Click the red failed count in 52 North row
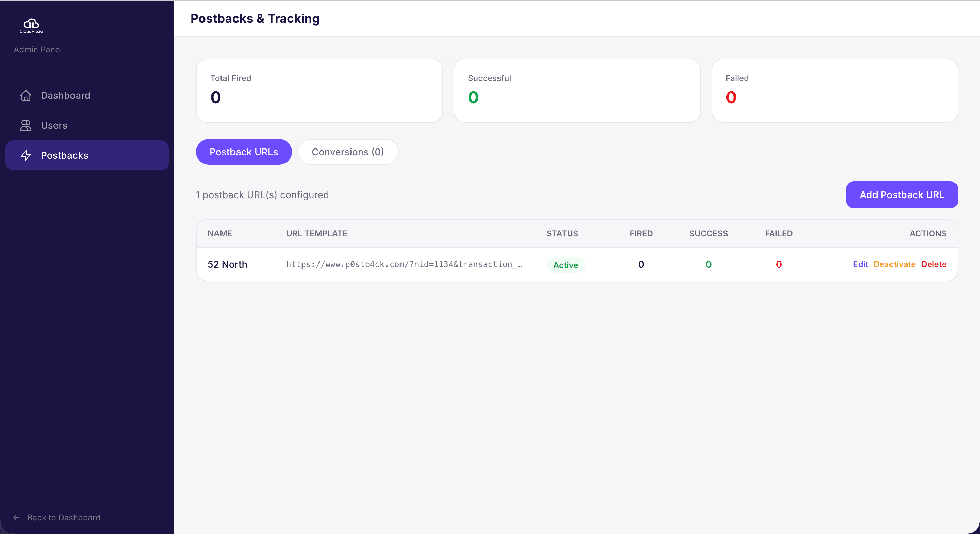Image resolution: width=980 pixels, height=534 pixels. [x=778, y=264]
